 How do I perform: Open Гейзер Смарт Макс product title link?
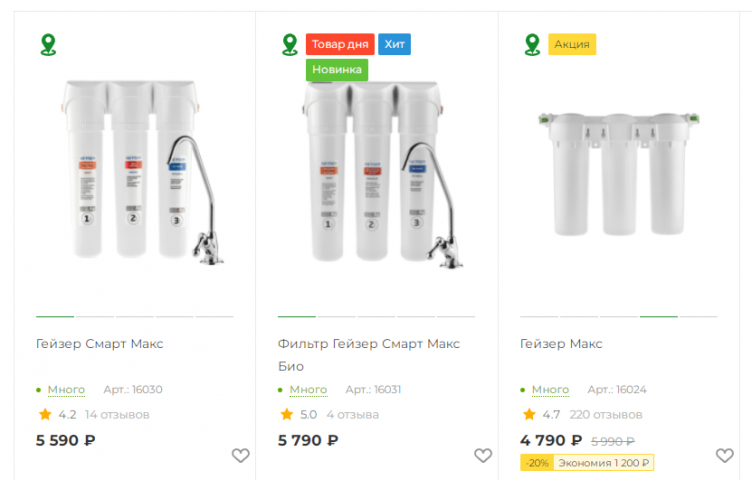click(x=99, y=344)
